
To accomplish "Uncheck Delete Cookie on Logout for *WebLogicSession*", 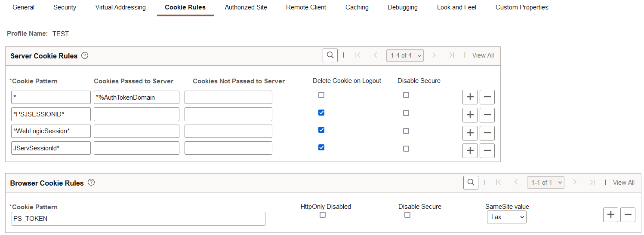I will point(321,130).
